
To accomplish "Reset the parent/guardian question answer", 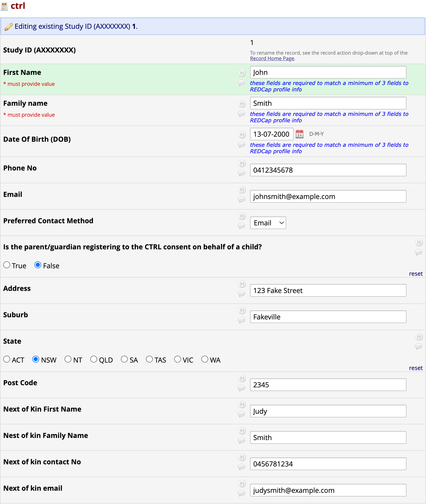I will pos(416,274).
